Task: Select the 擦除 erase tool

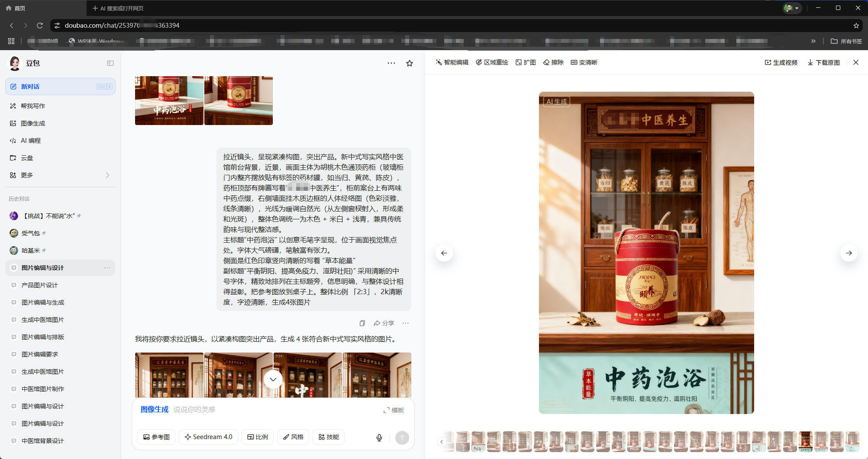Action: [553, 62]
